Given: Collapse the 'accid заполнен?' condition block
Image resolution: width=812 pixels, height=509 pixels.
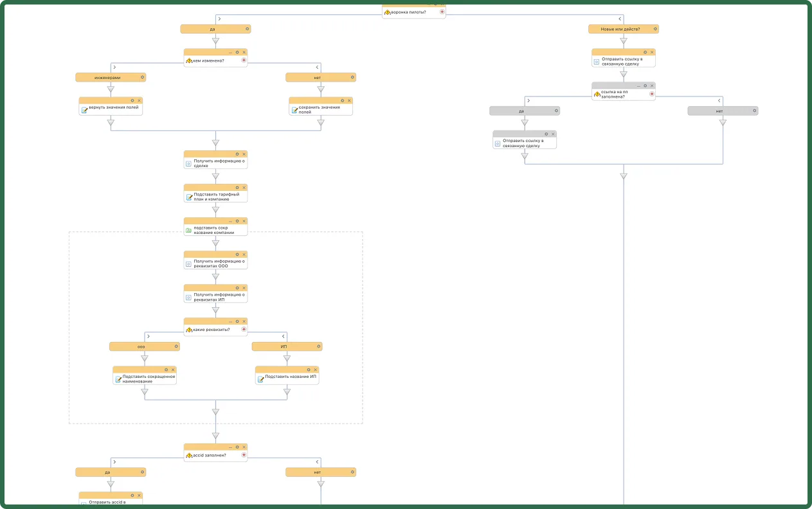Looking at the screenshot, I should coord(230,447).
